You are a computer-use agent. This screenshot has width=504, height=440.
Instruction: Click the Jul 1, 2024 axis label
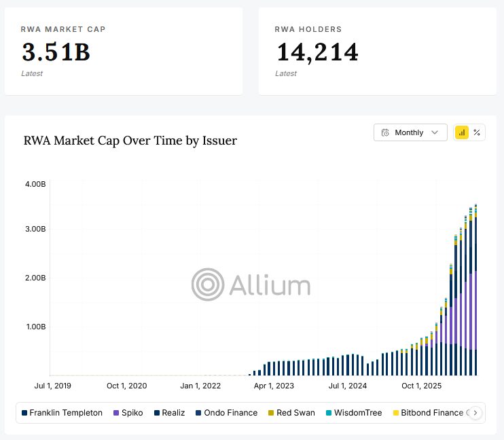[348, 386]
